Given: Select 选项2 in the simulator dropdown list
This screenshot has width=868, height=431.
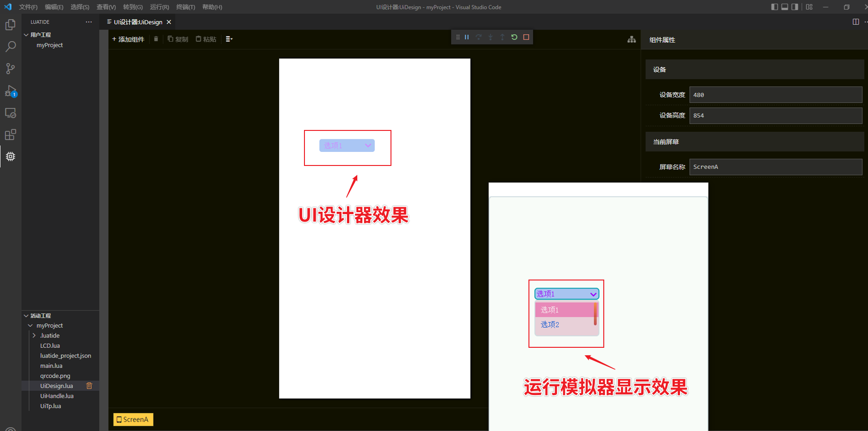Looking at the screenshot, I should 550,324.
